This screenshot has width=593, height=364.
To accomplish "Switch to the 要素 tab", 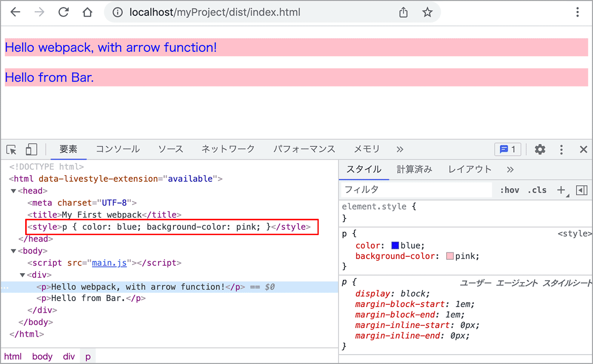I will point(69,149).
